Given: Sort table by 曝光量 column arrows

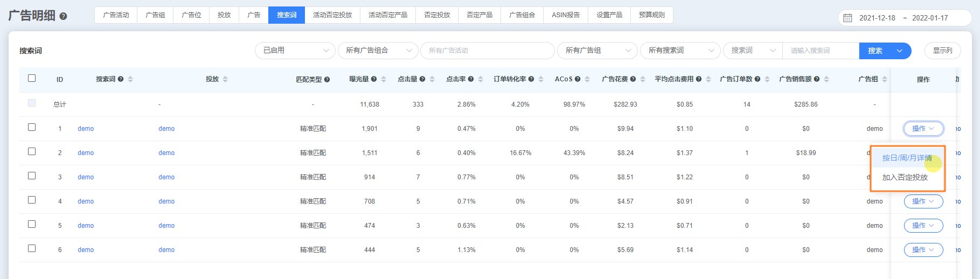Looking at the screenshot, I should (384, 79).
